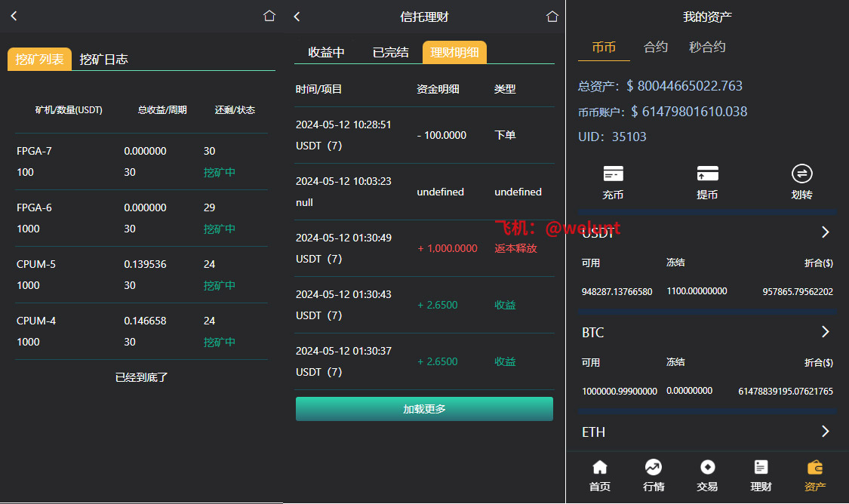Click the home icon in the 信托理财 header
This screenshot has height=504, width=849.
552,17
